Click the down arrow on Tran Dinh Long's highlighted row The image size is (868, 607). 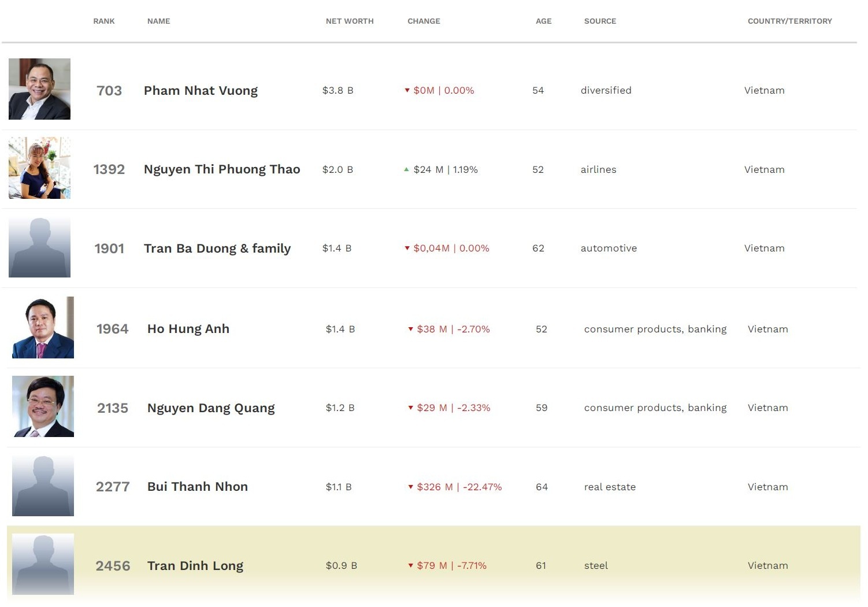411,566
